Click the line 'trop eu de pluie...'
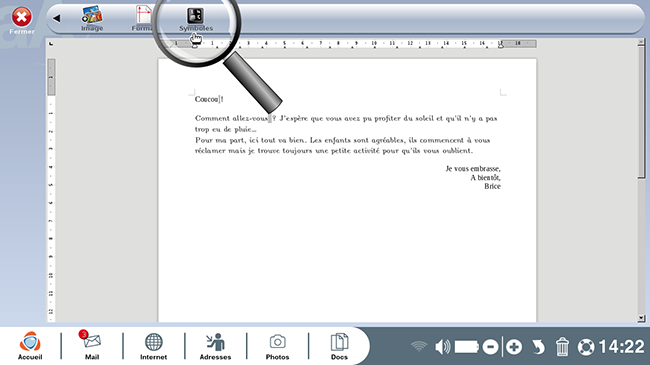The image size is (650, 365). click(226, 129)
